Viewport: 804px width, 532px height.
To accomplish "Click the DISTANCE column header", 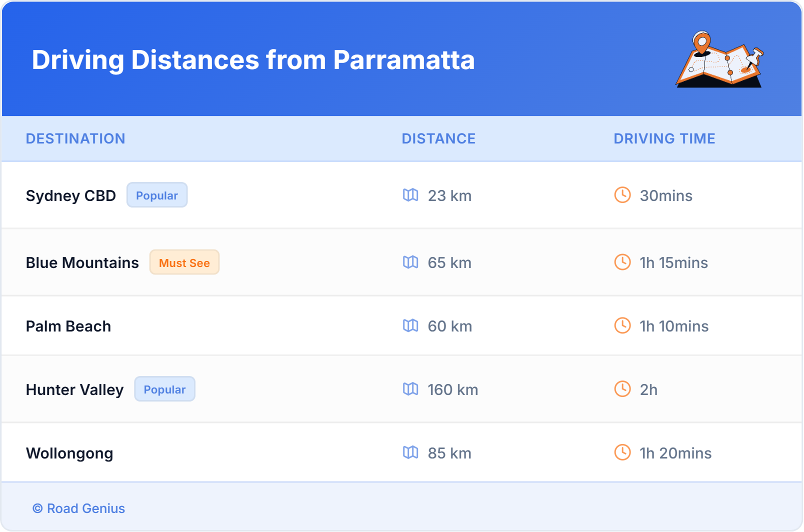I will 438,138.
